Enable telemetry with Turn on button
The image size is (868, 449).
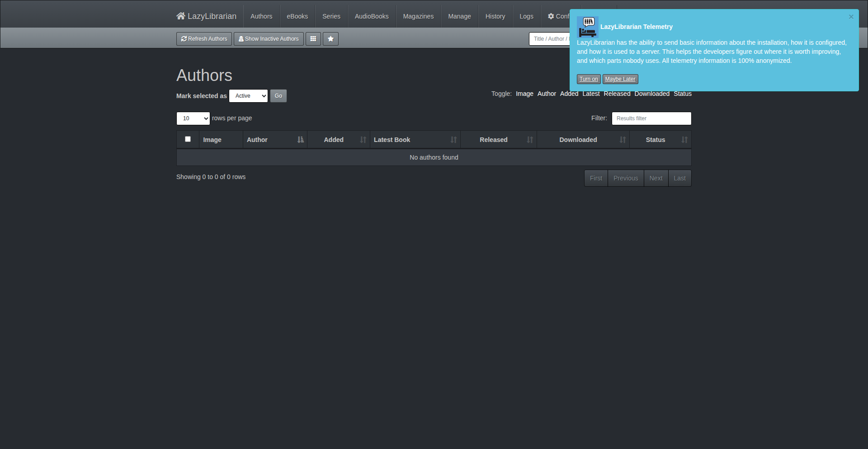(588, 79)
